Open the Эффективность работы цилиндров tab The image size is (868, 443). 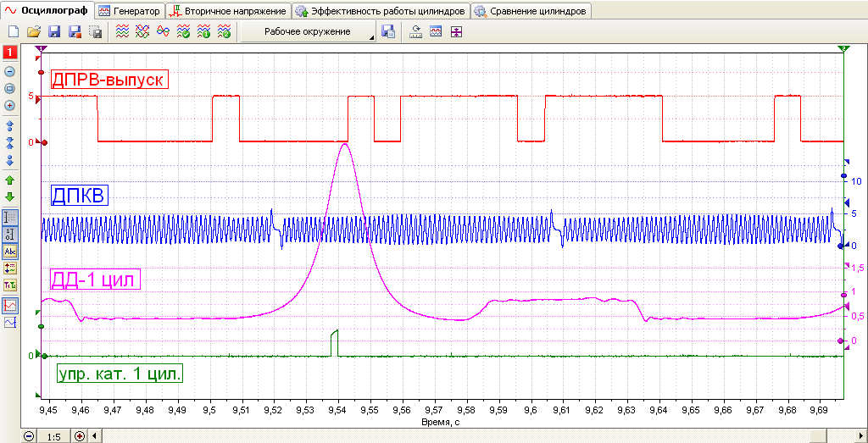tap(381, 10)
